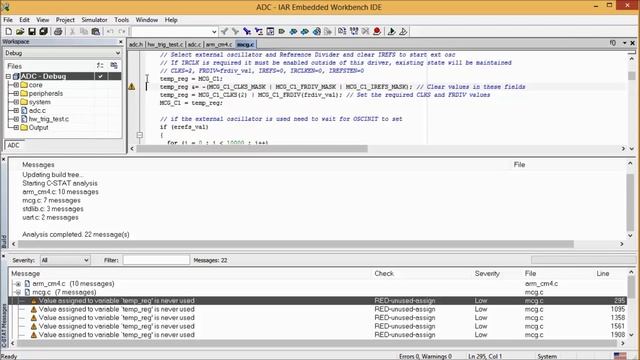Screen dimensions: 640x360
Task: Click the Go To line toolbar icon
Action: coord(270,31)
